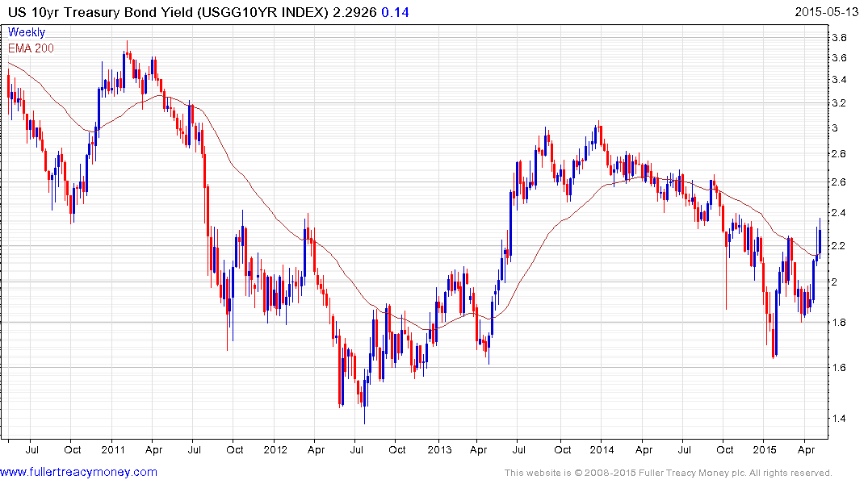The width and height of the screenshot is (868, 484).
Task: Click the 1.4 y-axis yield label
Action: point(839,418)
